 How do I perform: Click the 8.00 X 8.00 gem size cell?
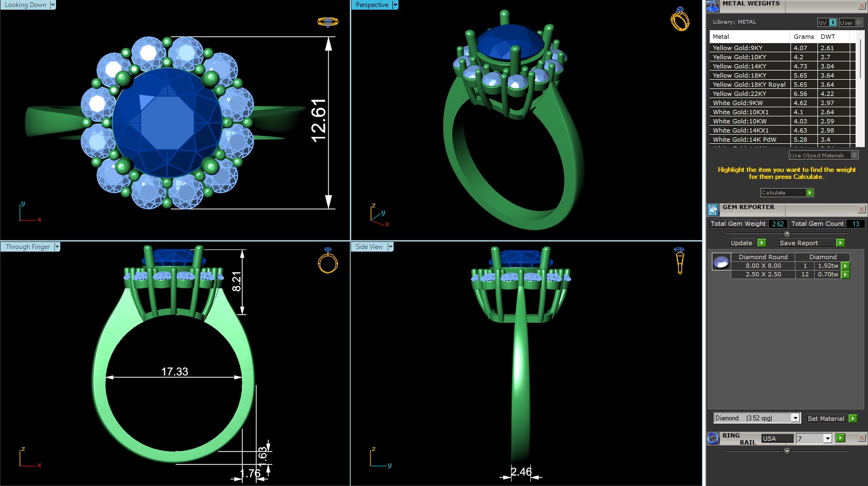(x=763, y=266)
